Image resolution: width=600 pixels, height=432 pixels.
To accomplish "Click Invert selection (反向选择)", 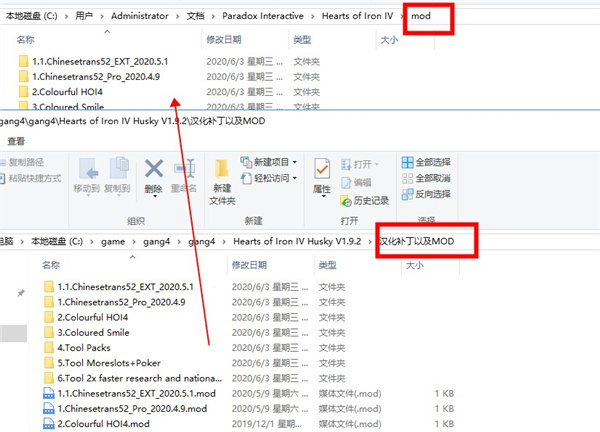I will click(426, 194).
